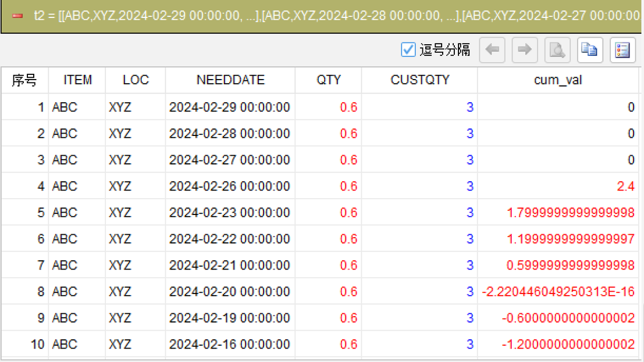Viewport: 644px width, 362px height.
Task: Collapse the t2 variable red minus icon
Action: (17, 16)
